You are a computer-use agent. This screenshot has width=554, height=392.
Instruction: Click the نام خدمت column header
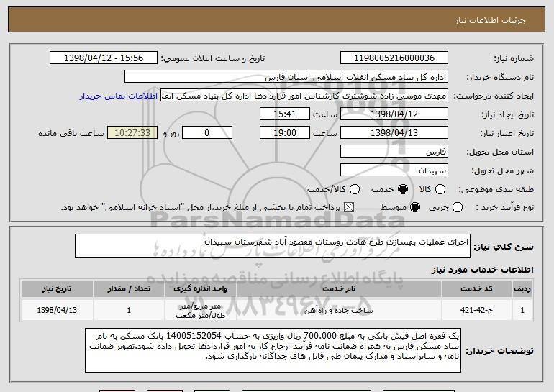tap(339, 289)
